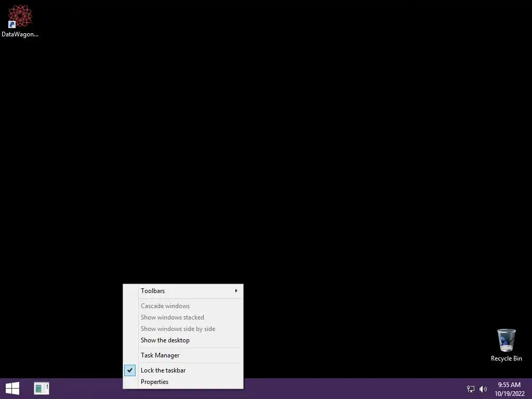Launch Task Manager from the context menu
The width and height of the screenshot is (532, 399).
[183, 355]
